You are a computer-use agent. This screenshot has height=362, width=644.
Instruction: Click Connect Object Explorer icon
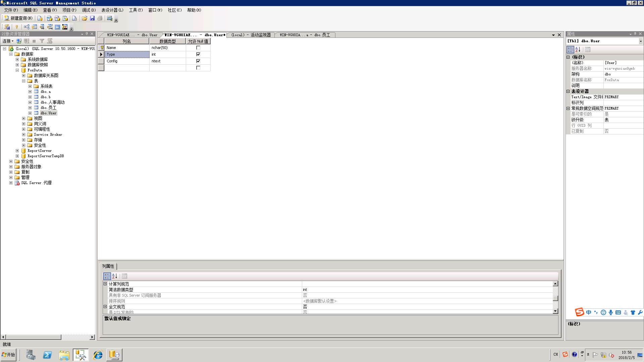19,41
